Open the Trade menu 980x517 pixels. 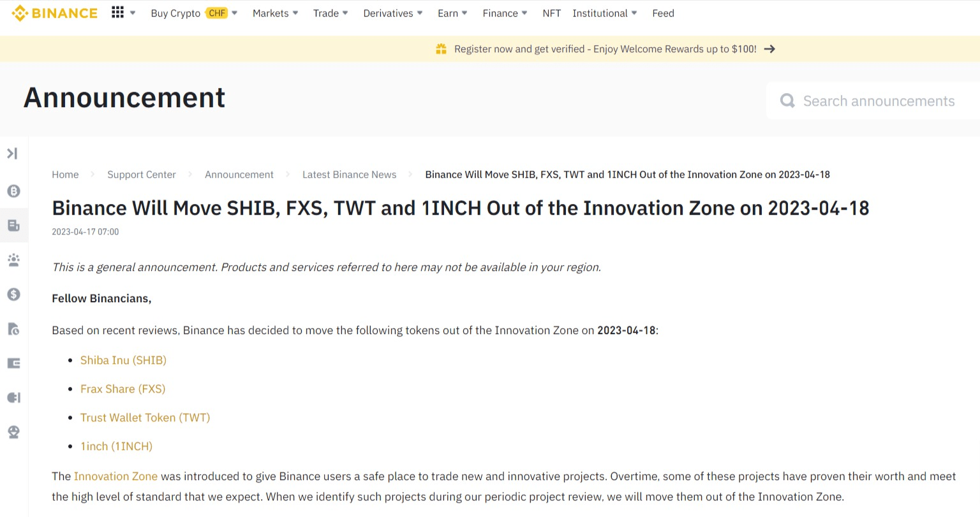coord(326,13)
